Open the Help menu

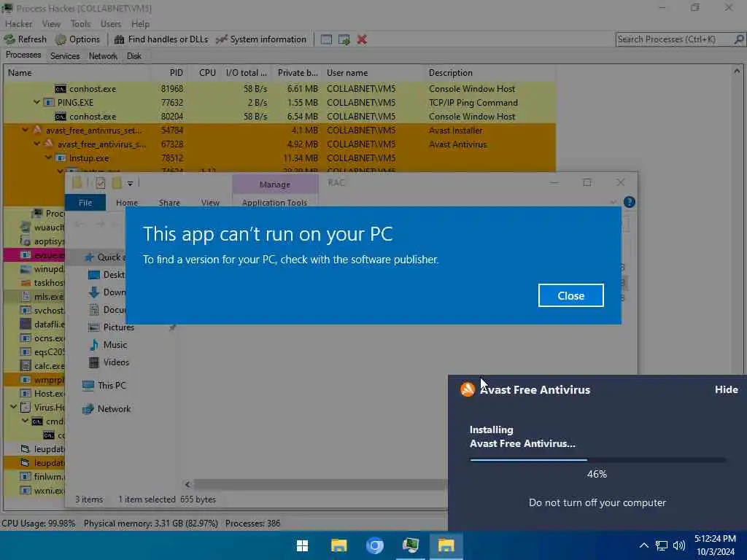pyautogui.click(x=140, y=24)
